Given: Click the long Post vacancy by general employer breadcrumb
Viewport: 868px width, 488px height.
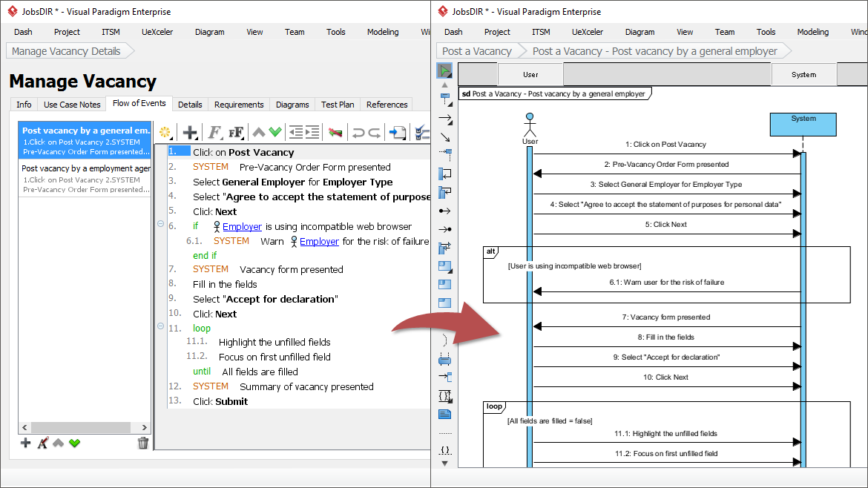Looking at the screenshot, I should click(x=654, y=51).
